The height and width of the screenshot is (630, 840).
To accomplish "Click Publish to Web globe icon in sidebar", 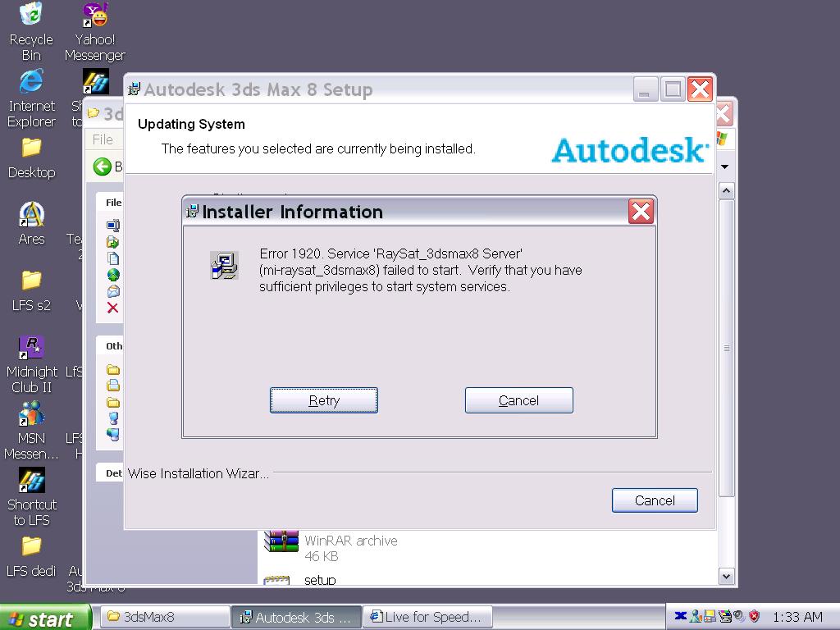I will pos(112,275).
